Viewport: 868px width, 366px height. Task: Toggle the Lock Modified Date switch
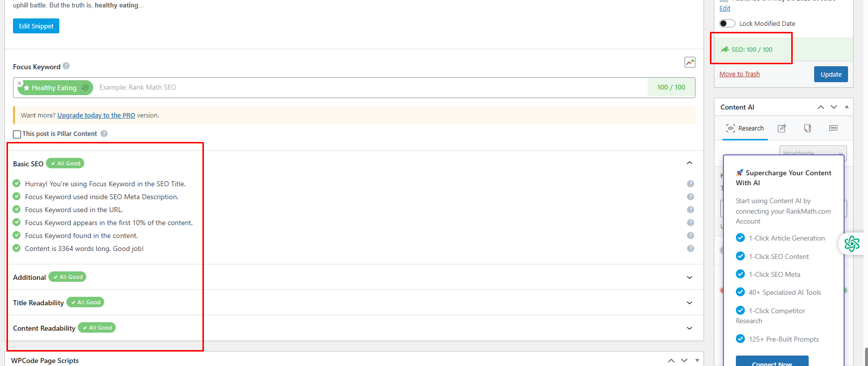coord(727,23)
